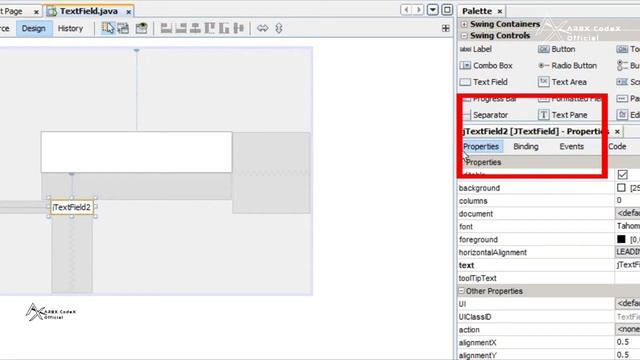Activate the Connection Mode toolbar icon
This screenshot has height=360, width=640.
pos(123,28)
